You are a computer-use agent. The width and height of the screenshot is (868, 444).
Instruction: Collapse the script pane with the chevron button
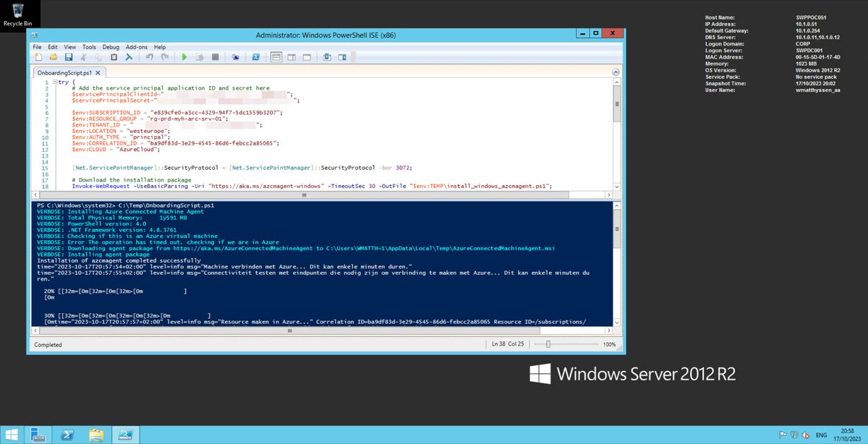(616, 72)
